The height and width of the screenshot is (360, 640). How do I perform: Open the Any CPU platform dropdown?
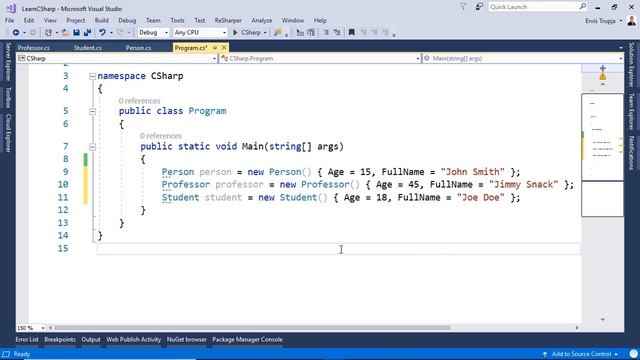click(200, 32)
